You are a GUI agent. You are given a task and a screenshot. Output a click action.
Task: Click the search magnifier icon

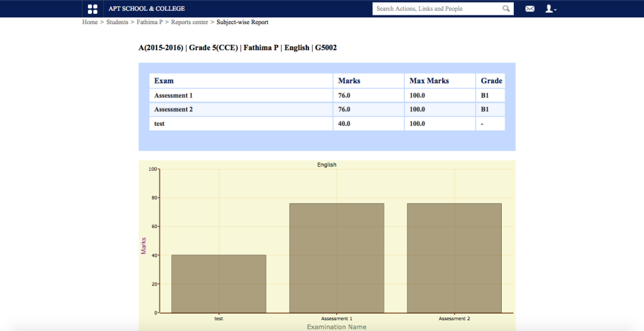point(506,9)
